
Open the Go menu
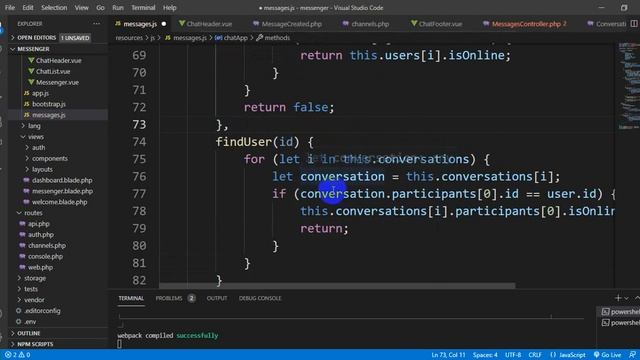pos(100,8)
